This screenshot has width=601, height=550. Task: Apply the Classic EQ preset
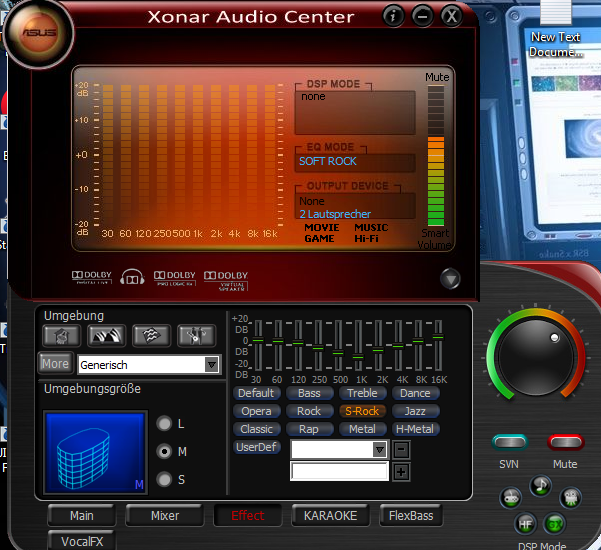coord(256,429)
